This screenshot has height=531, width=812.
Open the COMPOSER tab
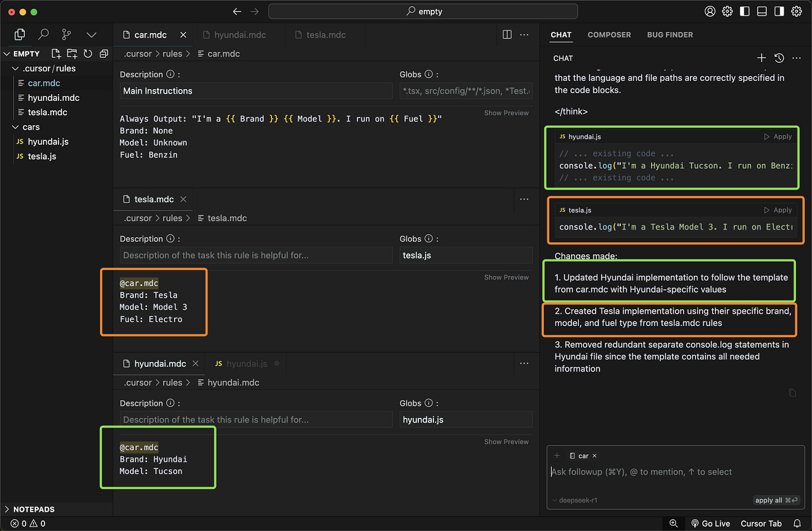pyautogui.click(x=609, y=35)
